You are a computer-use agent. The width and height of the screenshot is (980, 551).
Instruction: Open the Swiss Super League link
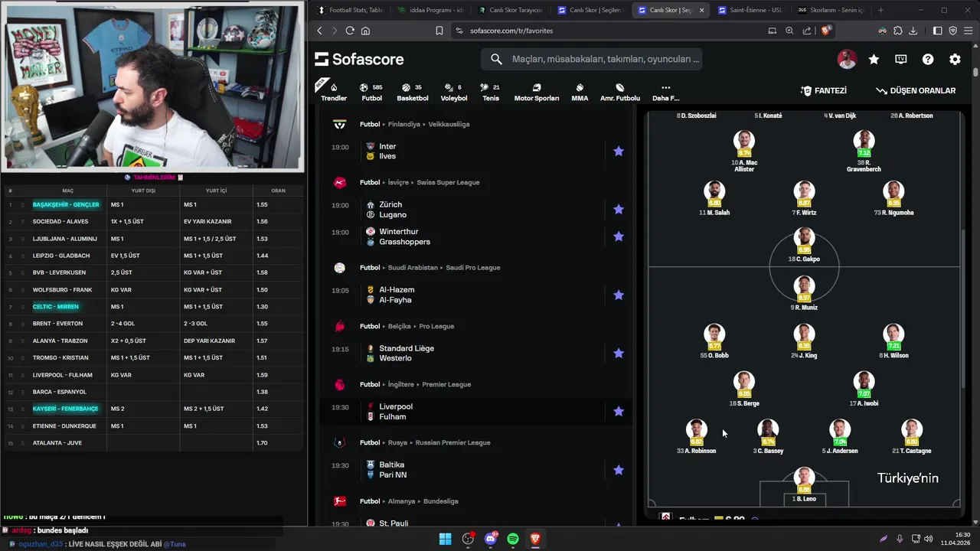[x=448, y=182]
